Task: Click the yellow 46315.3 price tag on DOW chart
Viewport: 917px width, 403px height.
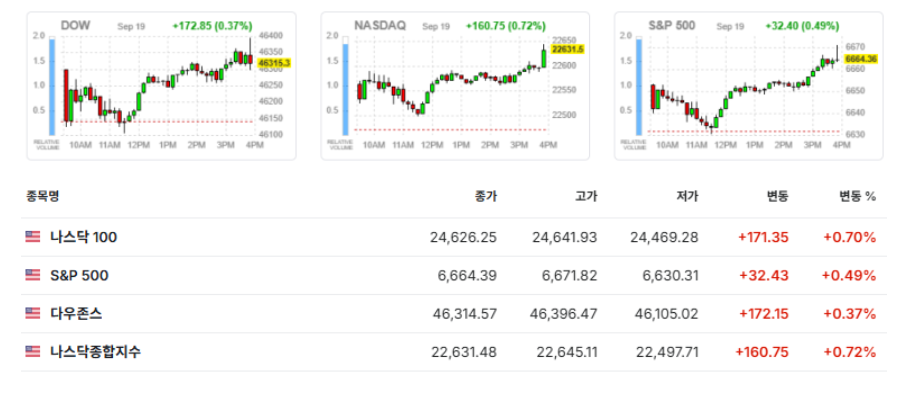Action: (274, 63)
